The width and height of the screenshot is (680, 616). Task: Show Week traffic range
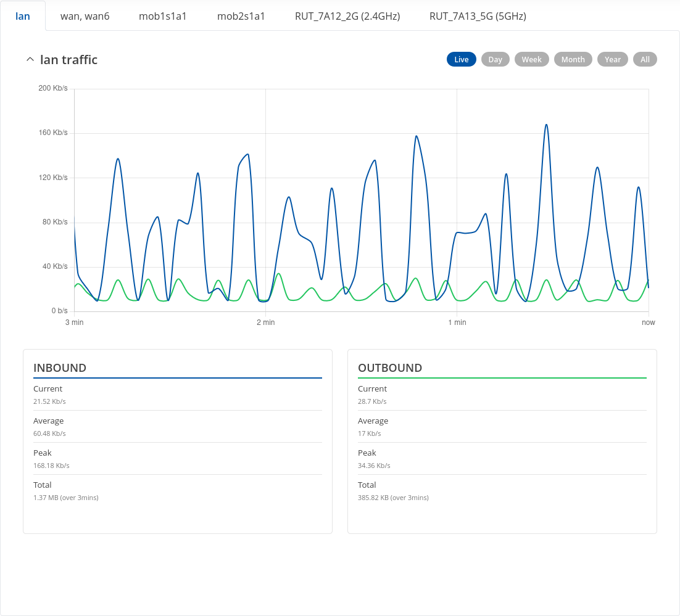click(x=531, y=59)
